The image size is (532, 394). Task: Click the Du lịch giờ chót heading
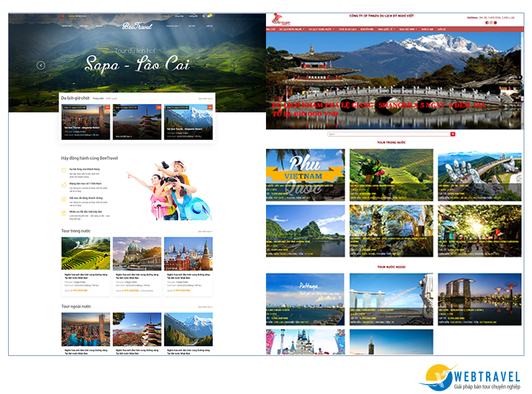click(x=75, y=98)
